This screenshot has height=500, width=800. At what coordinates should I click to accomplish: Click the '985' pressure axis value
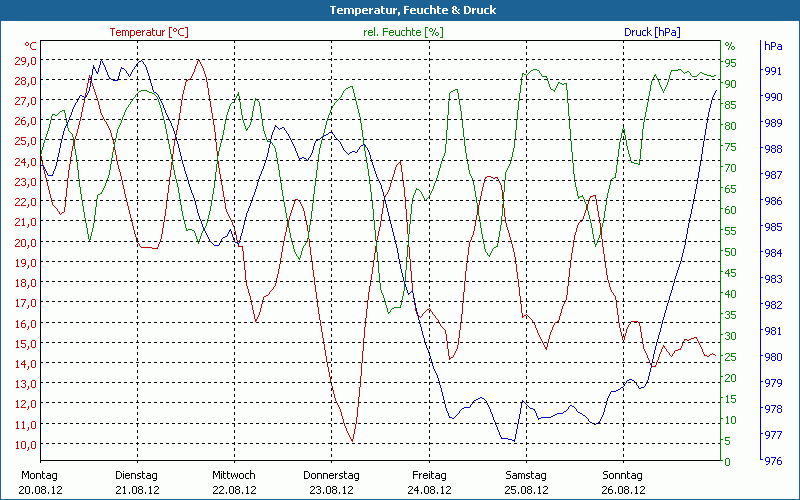tap(773, 227)
